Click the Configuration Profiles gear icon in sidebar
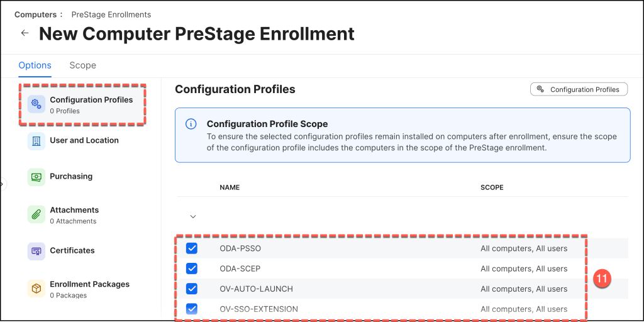The width and height of the screenshot is (644, 322). 36,104
